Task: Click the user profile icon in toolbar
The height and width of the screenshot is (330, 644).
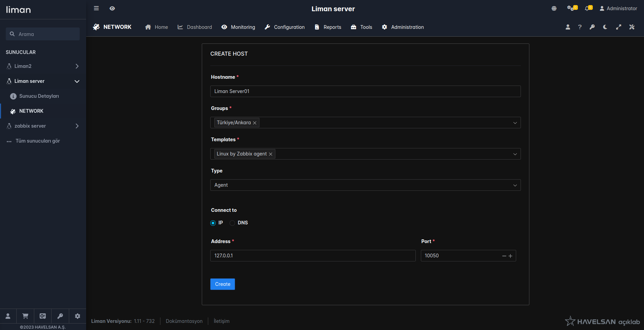Action: pyautogui.click(x=568, y=27)
